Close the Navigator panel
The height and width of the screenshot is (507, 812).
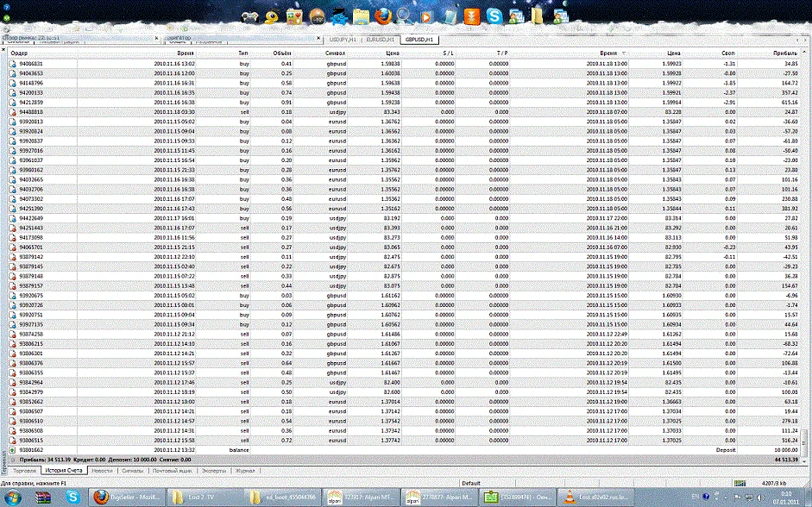point(319,38)
